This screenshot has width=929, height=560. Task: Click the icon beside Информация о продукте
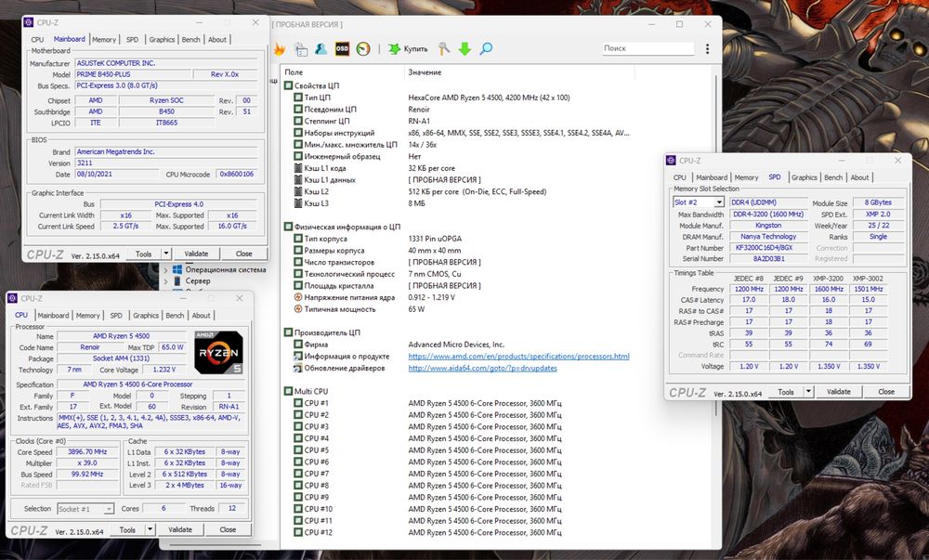pos(298,357)
